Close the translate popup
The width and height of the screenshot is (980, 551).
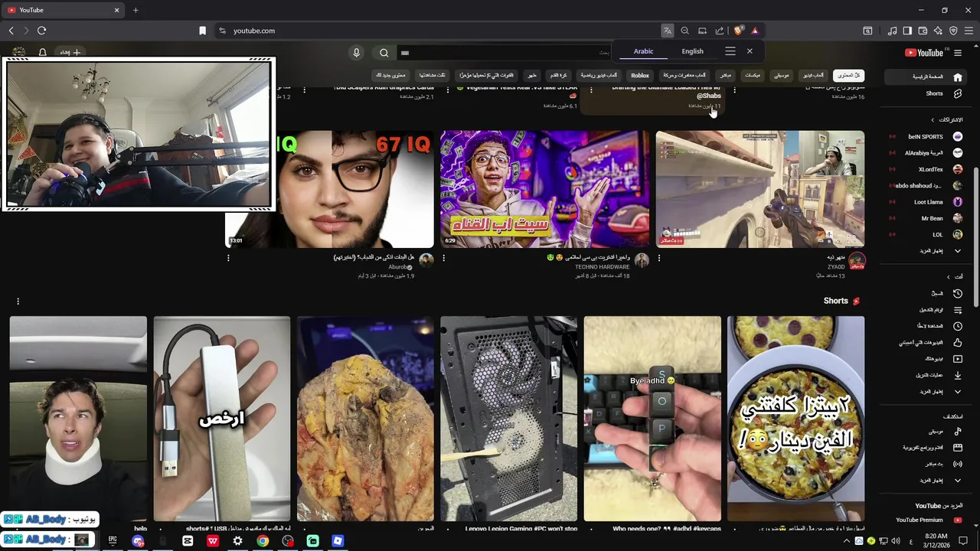[x=750, y=51]
